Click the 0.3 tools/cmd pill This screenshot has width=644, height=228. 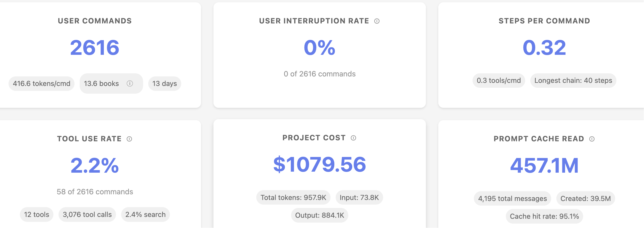(499, 81)
